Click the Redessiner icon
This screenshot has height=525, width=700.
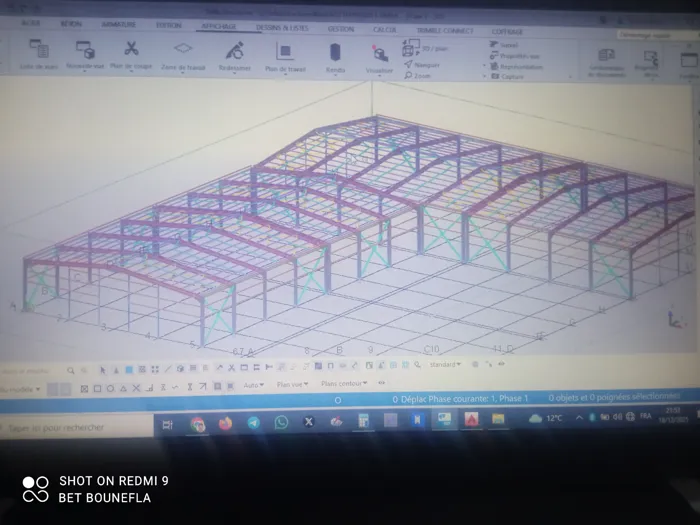tap(234, 50)
